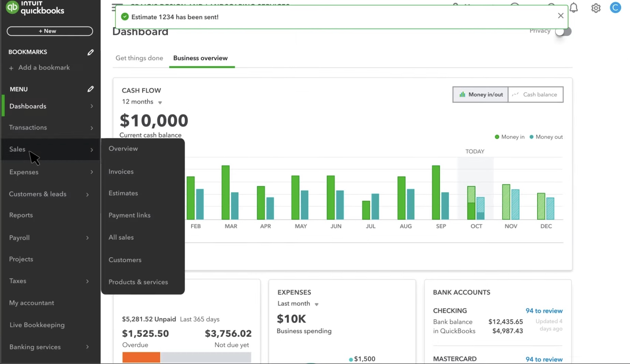Open the settings gear icon
The width and height of the screenshot is (630, 364).
[x=596, y=8]
